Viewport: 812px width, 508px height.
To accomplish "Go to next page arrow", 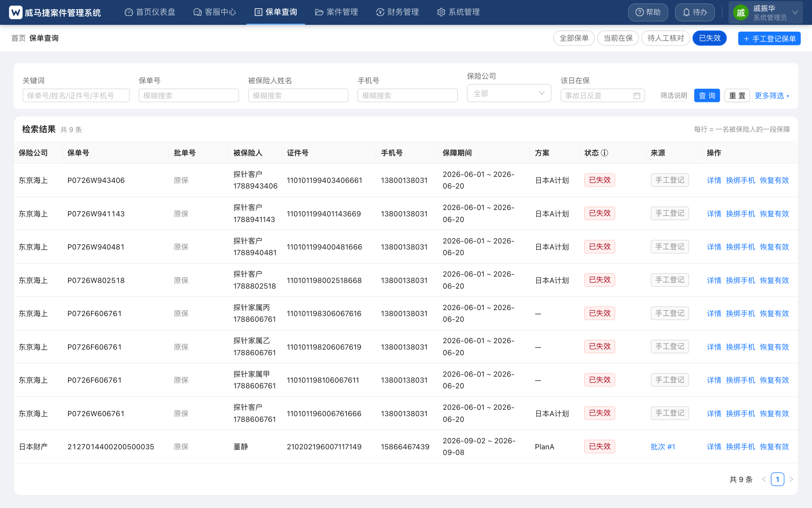I will 791,479.
